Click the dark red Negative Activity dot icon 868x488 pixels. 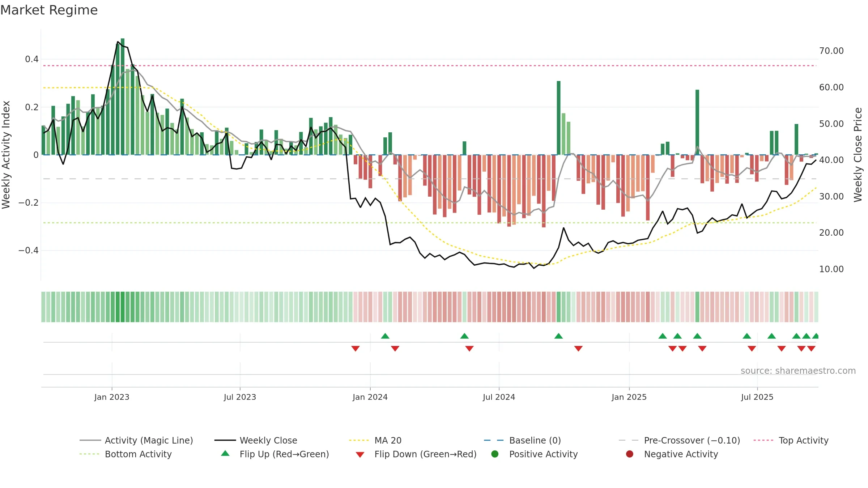630,454
